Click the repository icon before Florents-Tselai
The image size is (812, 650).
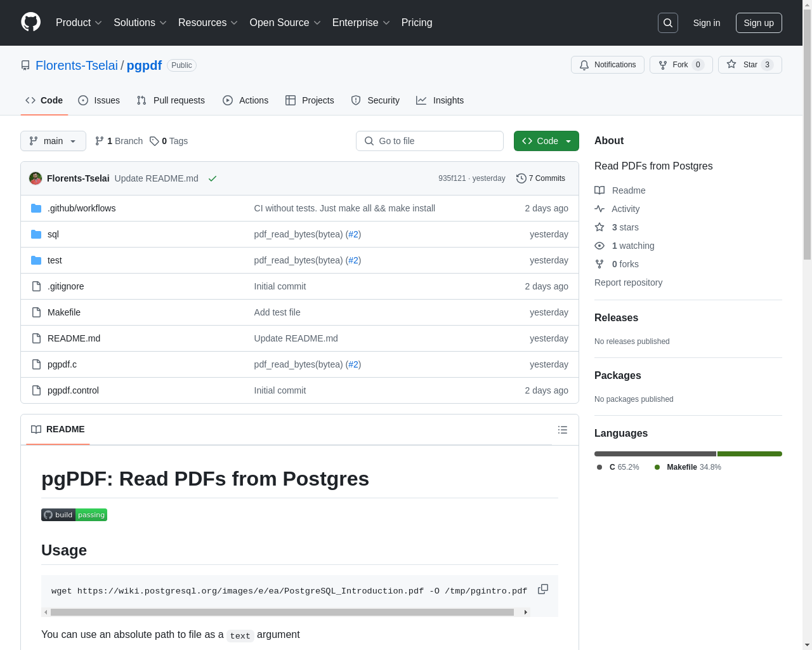tap(25, 65)
